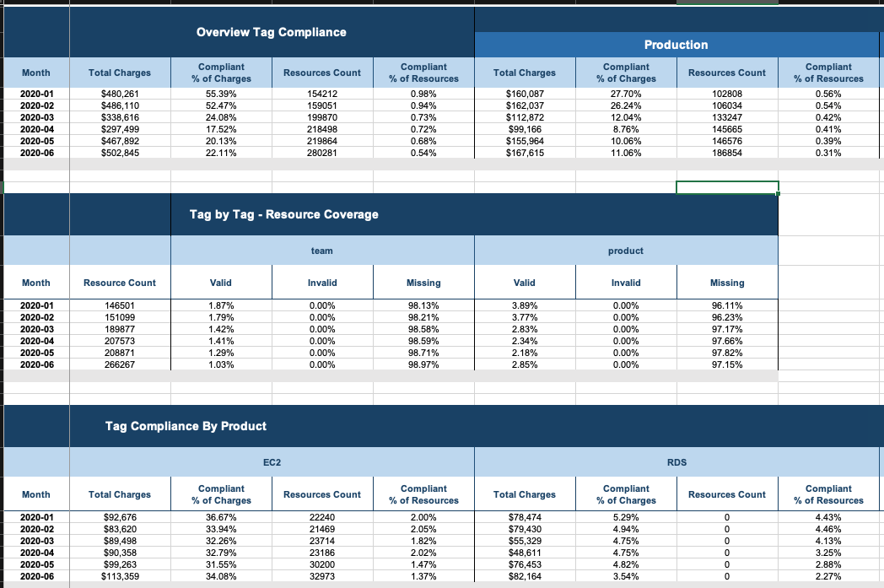
Task: Click the product column header cell
Action: click(x=626, y=250)
